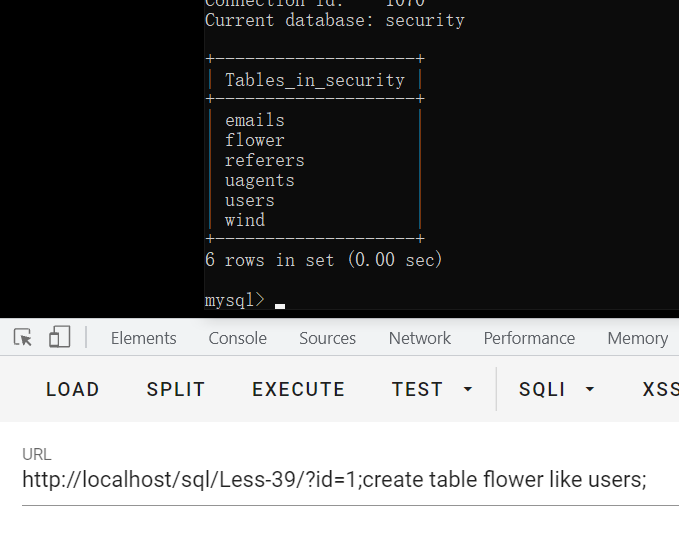Click the SQLI menu button

[542, 389]
